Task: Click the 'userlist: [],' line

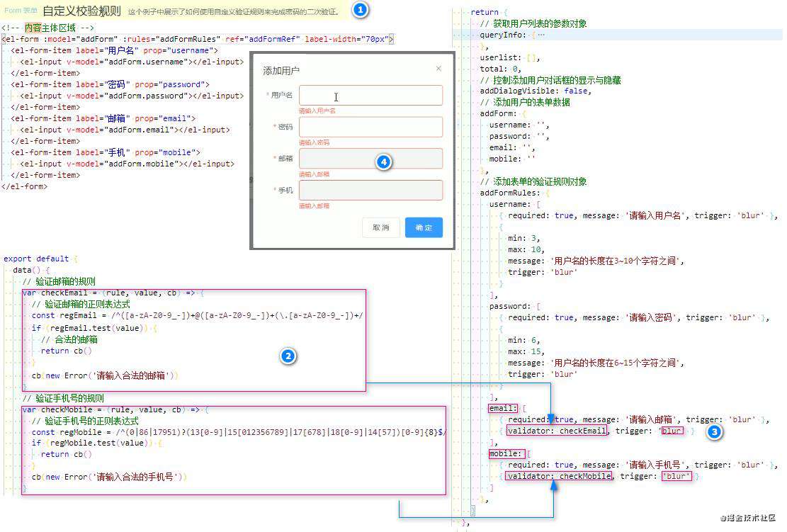Action: [x=510, y=57]
